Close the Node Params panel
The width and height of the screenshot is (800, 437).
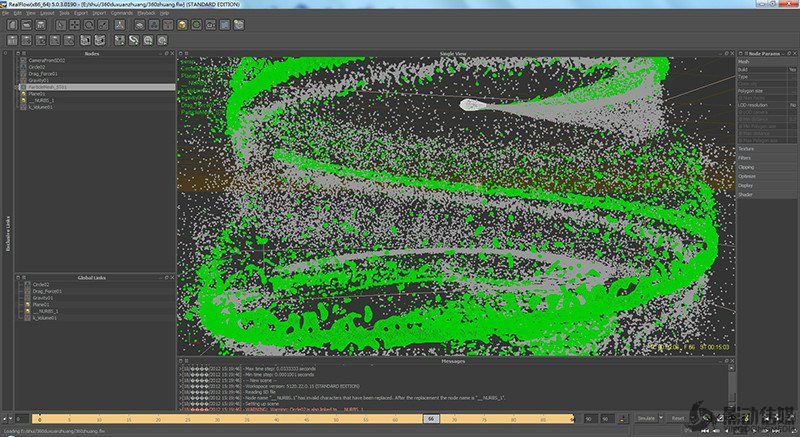tap(795, 53)
